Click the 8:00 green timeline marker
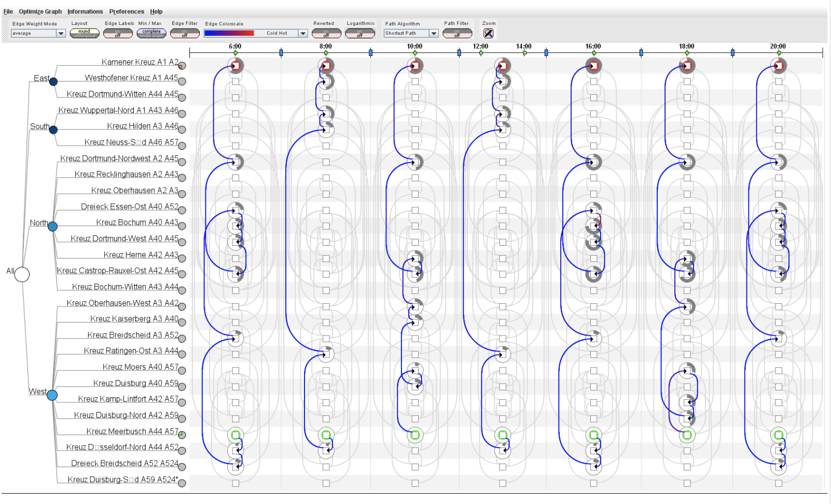831x504 pixels. pos(326,53)
